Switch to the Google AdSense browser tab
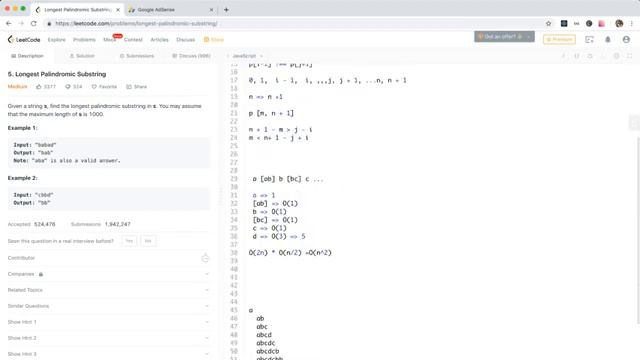 point(171,9)
